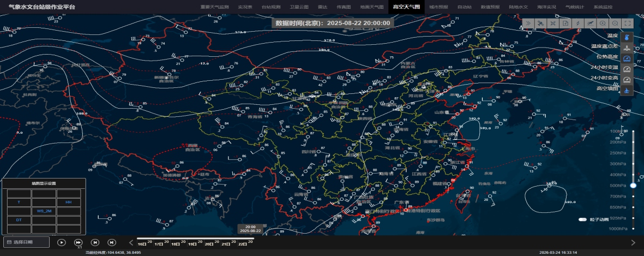This screenshot has height=256, width=644.
Task: Jump to the next time frame
Action: point(111,242)
